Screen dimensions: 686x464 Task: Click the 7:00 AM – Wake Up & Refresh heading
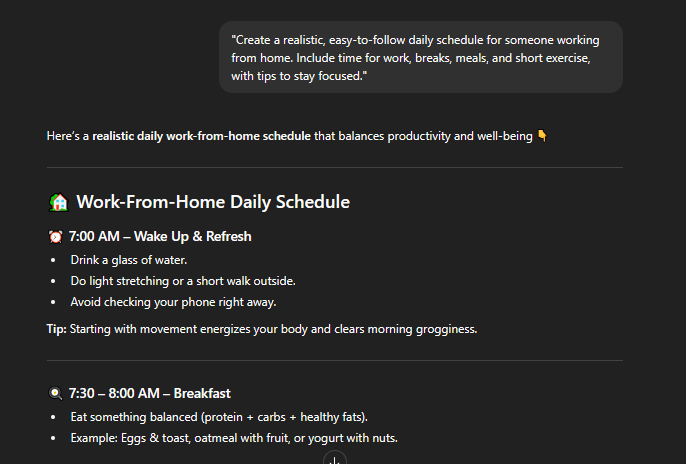click(x=160, y=237)
